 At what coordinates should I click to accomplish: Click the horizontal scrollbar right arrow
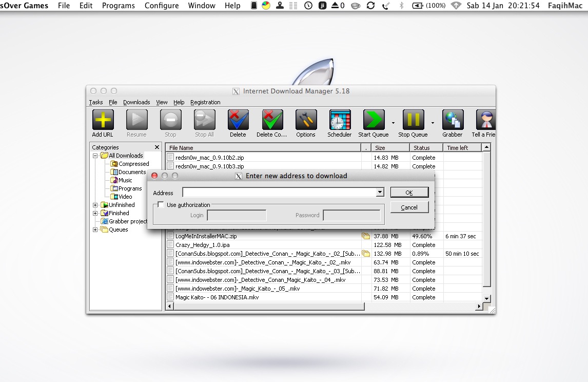point(479,306)
